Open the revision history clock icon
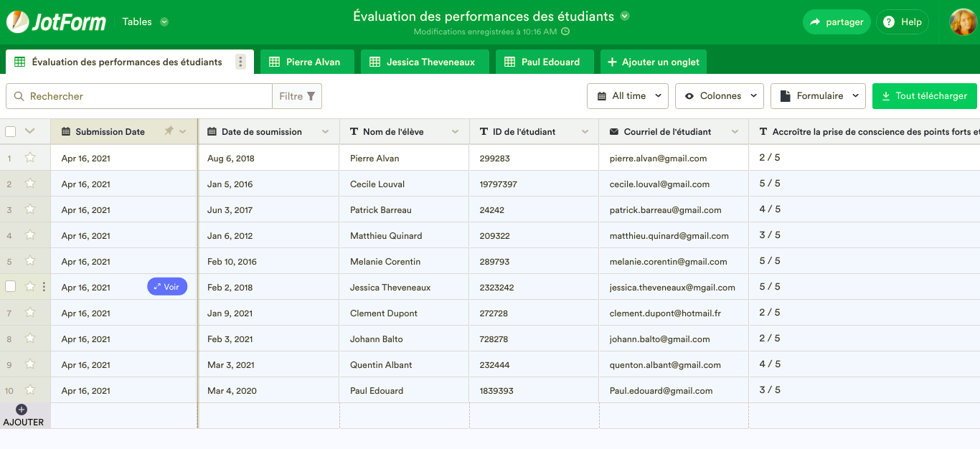This screenshot has height=449, width=980. 565,32
